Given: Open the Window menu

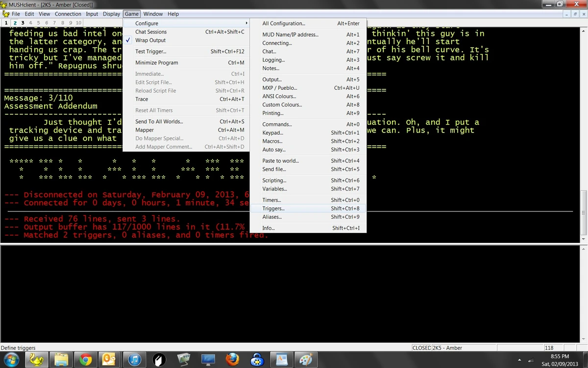Looking at the screenshot, I should (153, 13).
